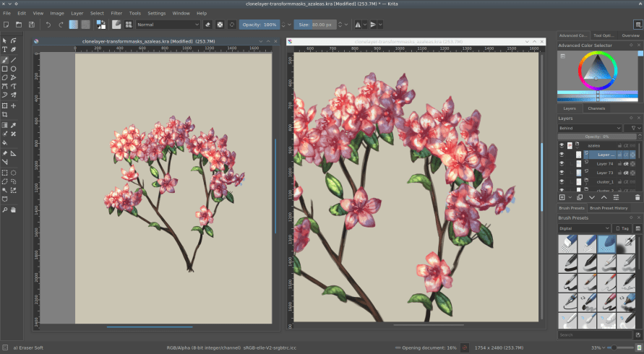Toggle visibility of Layer 74
Screen dimensions: 644x354
pyautogui.click(x=562, y=163)
